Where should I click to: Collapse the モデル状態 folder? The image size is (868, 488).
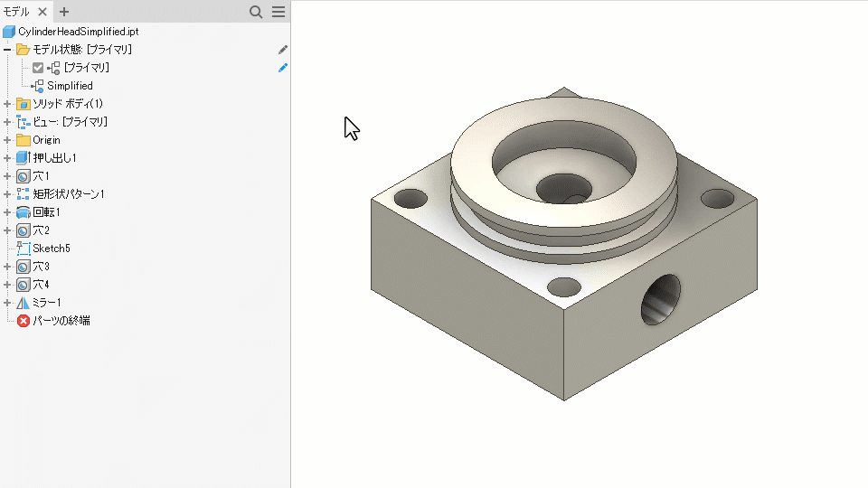tap(7, 50)
